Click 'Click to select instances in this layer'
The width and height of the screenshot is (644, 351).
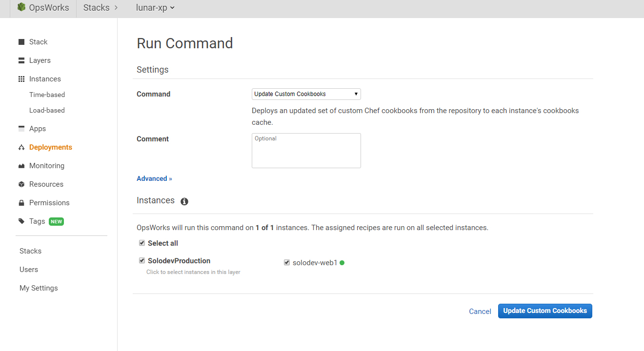click(193, 272)
